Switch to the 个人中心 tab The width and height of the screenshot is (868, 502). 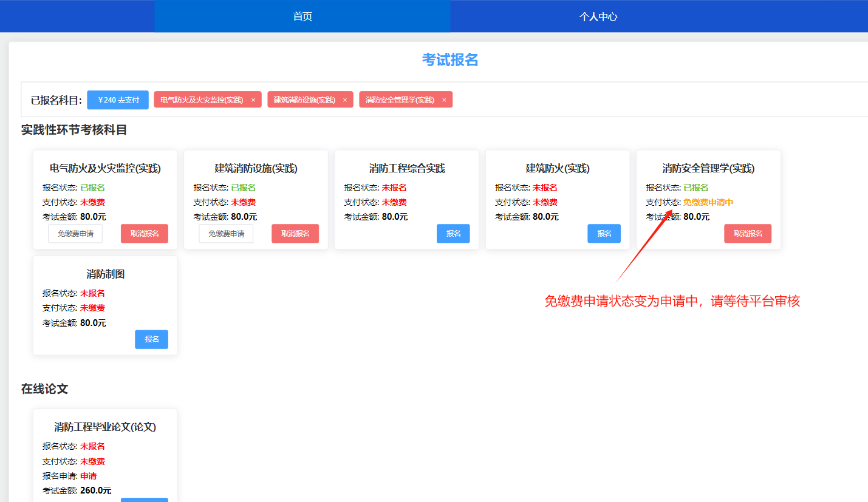point(598,16)
